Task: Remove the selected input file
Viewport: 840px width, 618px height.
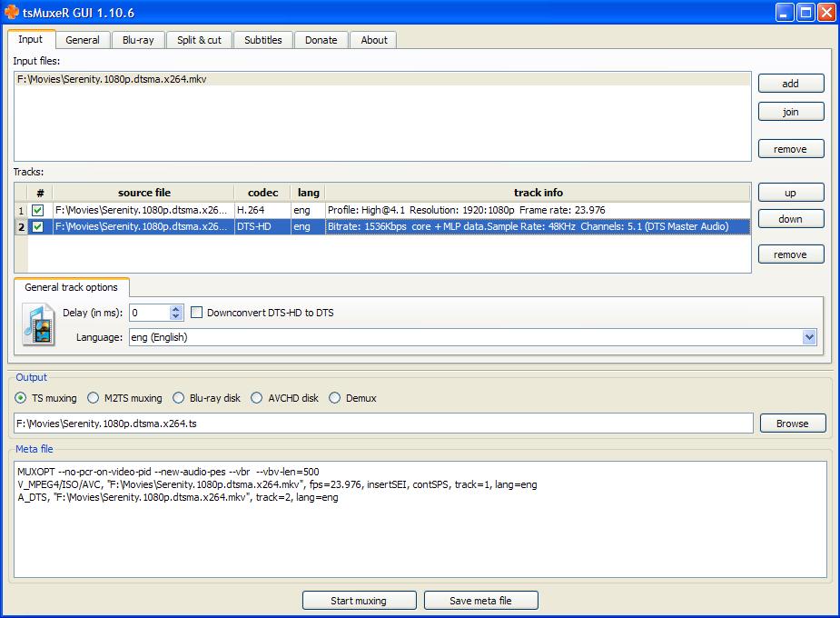Action: coord(791,149)
